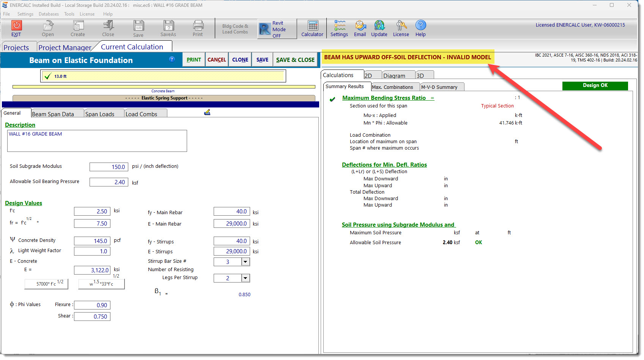This screenshot has width=644, height=360.
Task: Edit the Soil Subgrade Modulus value
Action: point(109,166)
